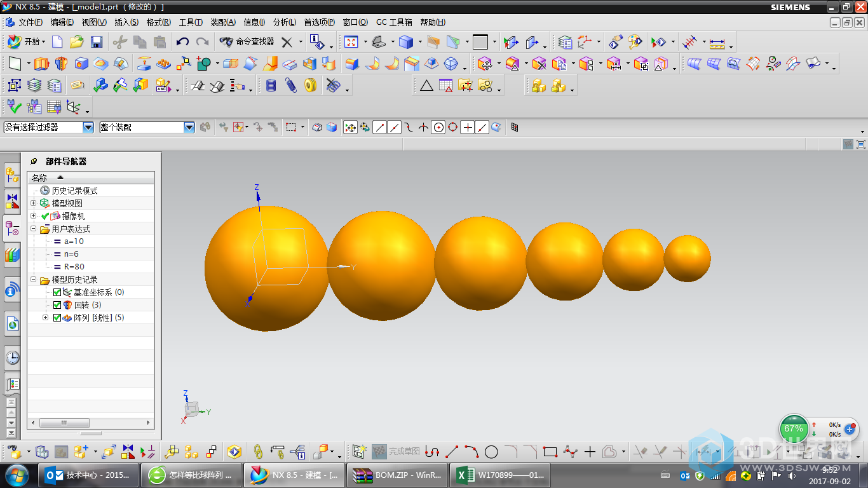
Task: Click the Edit Object Display palette icon
Action: click(634, 43)
